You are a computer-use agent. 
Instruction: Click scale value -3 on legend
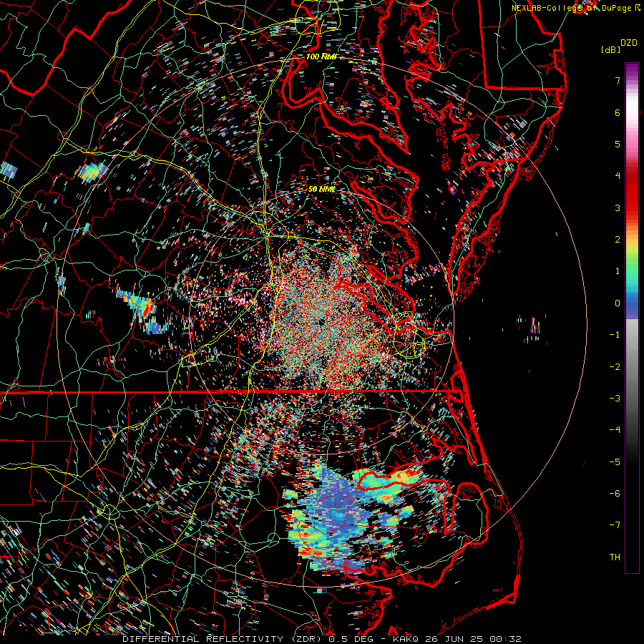pos(615,399)
